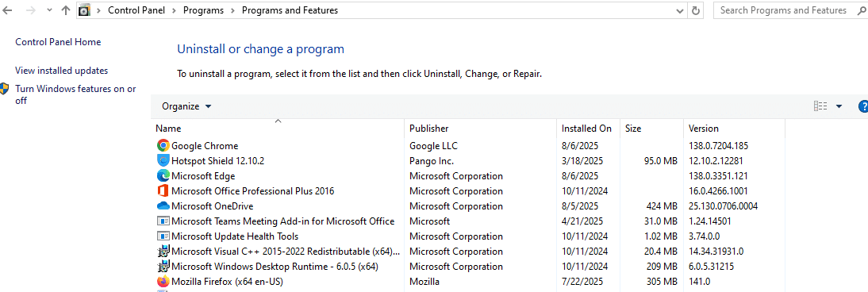Click the Microsoft Office icon
The height and width of the screenshot is (292, 868).
pyautogui.click(x=163, y=190)
